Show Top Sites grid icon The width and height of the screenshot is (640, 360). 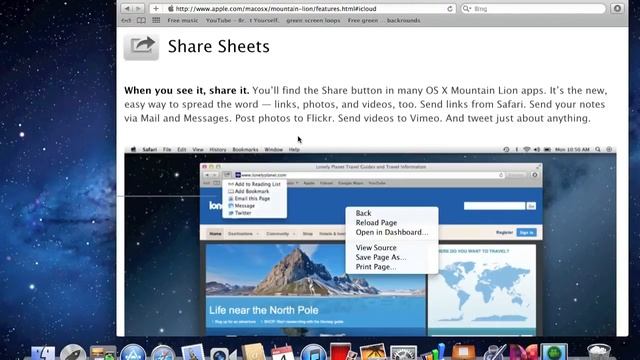coord(156,20)
